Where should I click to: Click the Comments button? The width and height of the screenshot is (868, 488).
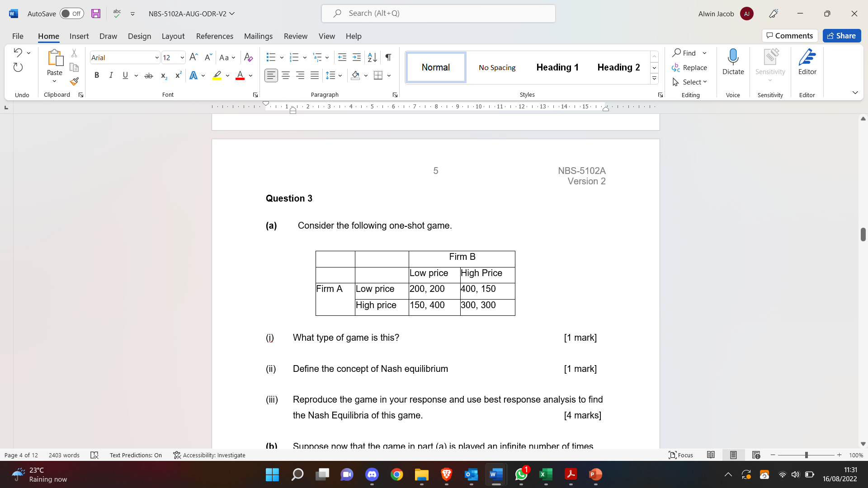[x=789, y=35]
